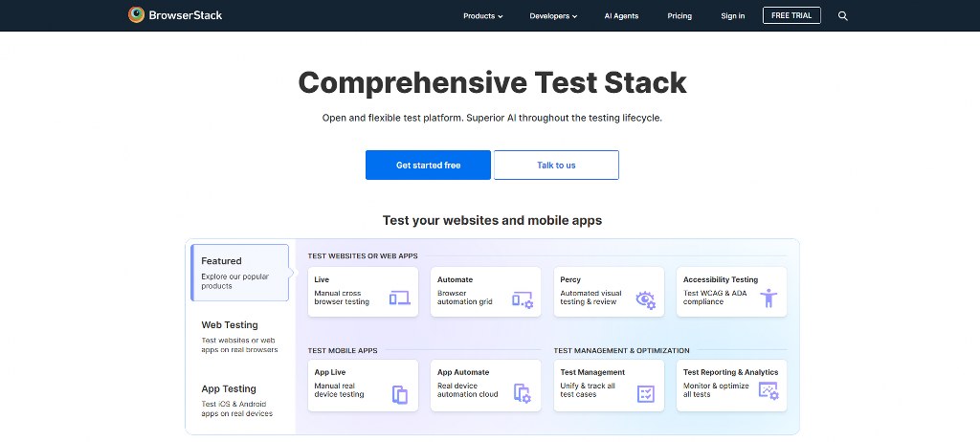Select the Featured products tab

click(240, 273)
